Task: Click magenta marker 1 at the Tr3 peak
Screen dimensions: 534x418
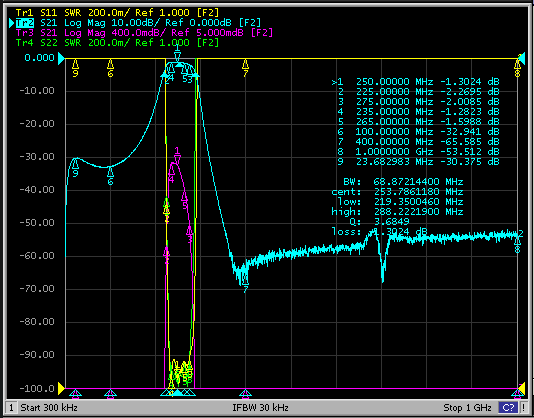Action: click(x=177, y=158)
